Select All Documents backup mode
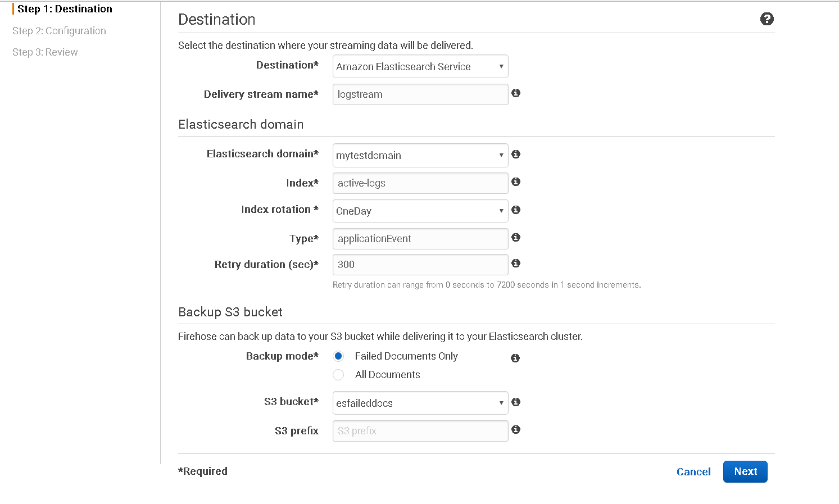839x504 pixels. coord(338,375)
